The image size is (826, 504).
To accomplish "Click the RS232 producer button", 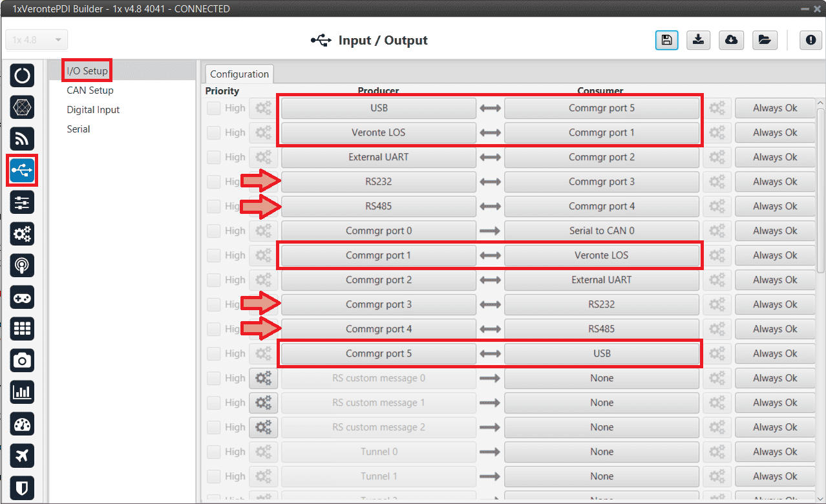I will (378, 182).
